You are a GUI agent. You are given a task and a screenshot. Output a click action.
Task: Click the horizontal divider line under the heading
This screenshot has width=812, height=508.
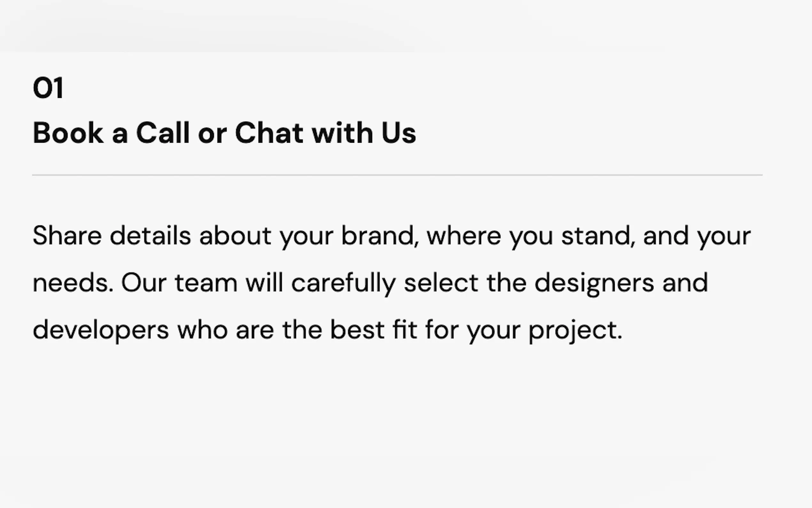pos(397,175)
